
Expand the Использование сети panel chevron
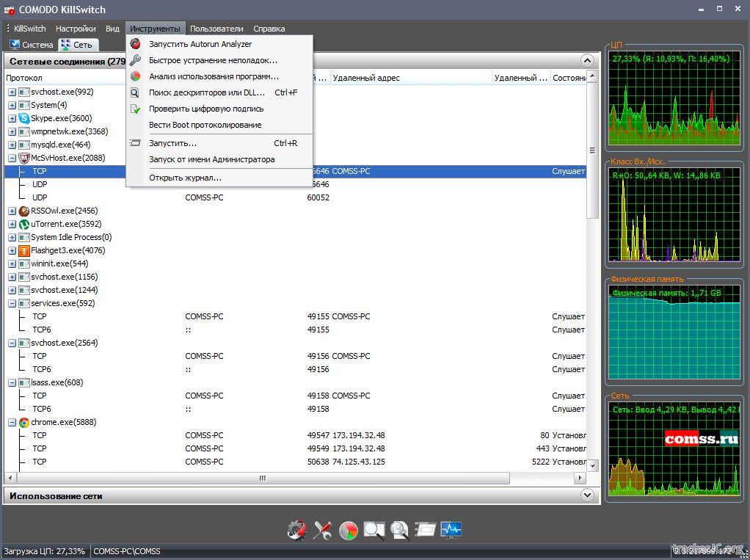click(x=586, y=495)
